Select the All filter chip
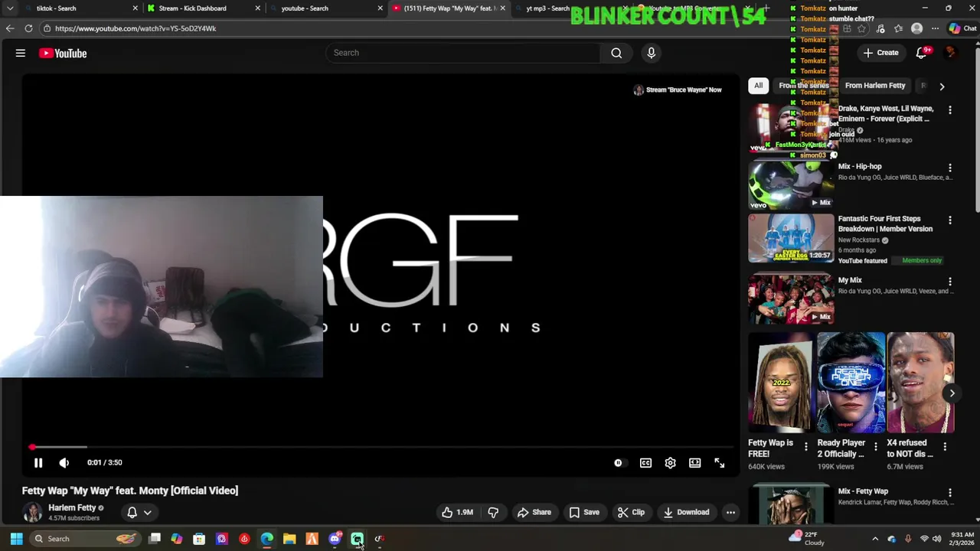Screen dimensions: 980x551 click(x=758, y=86)
